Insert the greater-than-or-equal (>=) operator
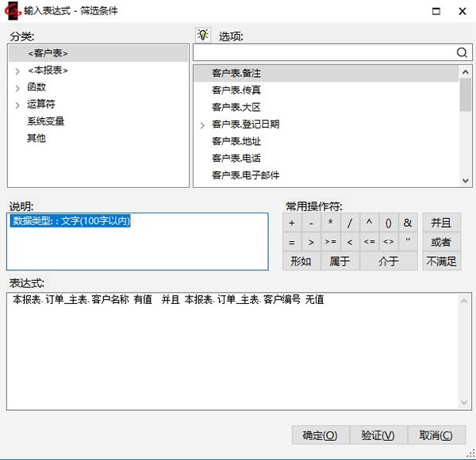 (331, 242)
